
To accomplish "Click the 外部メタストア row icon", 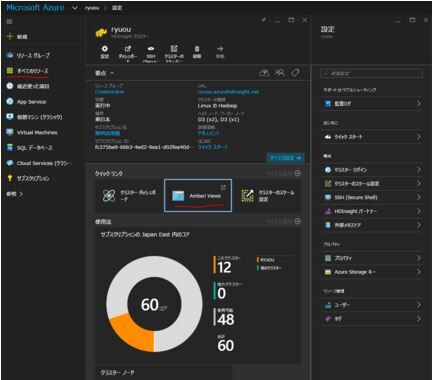I will pyautogui.click(x=328, y=225).
